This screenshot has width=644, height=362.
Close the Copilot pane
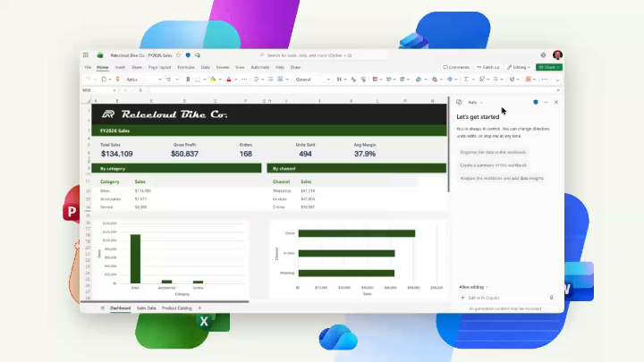(556, 102)
